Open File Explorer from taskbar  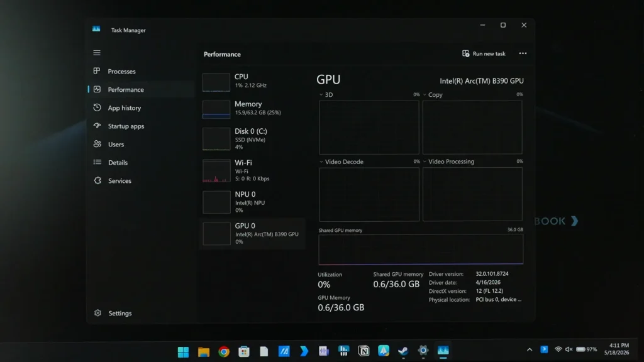click(x=203, y=351)
